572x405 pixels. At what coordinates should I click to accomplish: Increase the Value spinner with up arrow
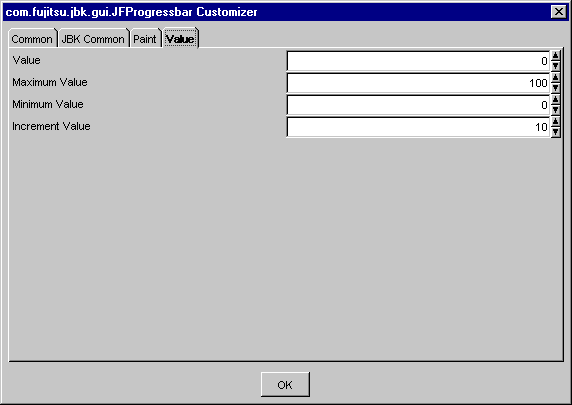click(x=555, y=55)
